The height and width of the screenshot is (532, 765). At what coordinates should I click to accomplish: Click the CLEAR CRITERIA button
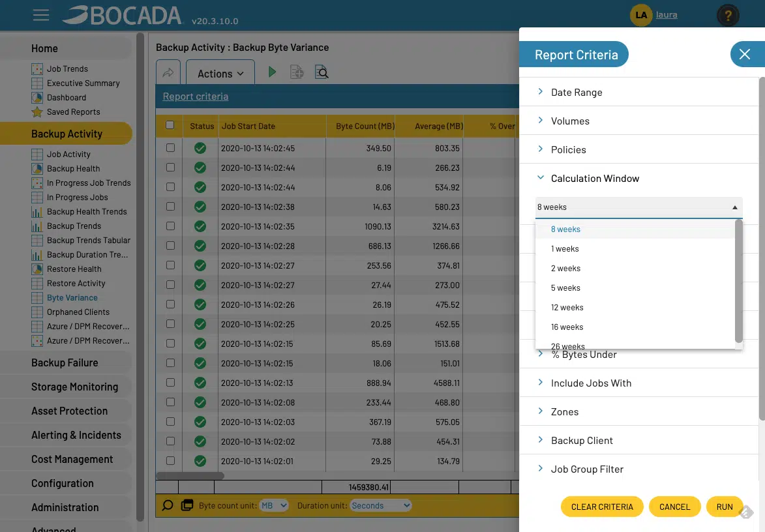click(602, 507)
